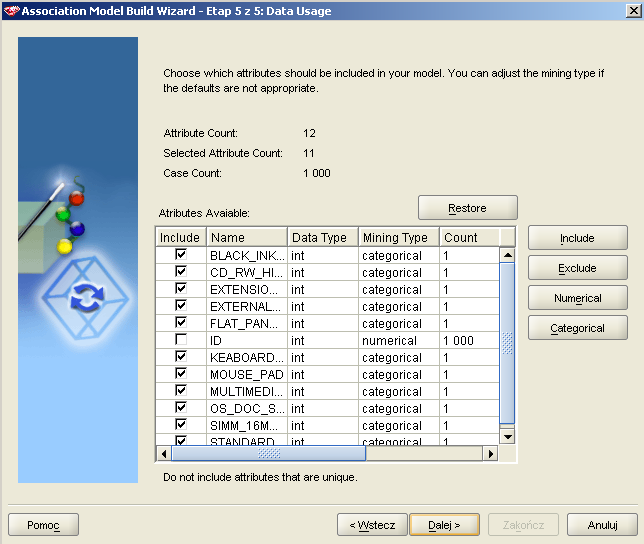Toggle the FLAT_PAN include checkbox
Image resolution: width=644 pixels, height=544 pixels.
point(181,323)
